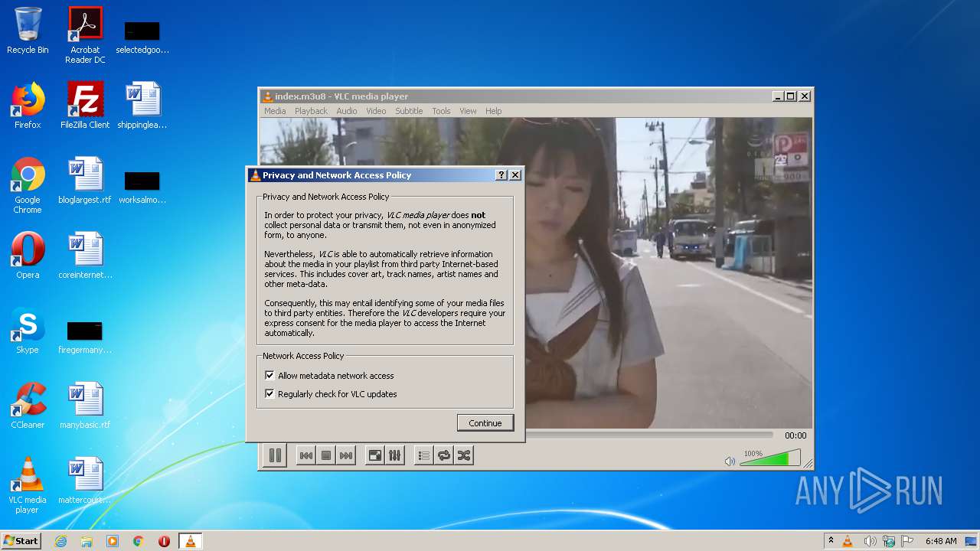Click the 00:00 elapsed time label
980x551 pixels.
coord(795,435)
